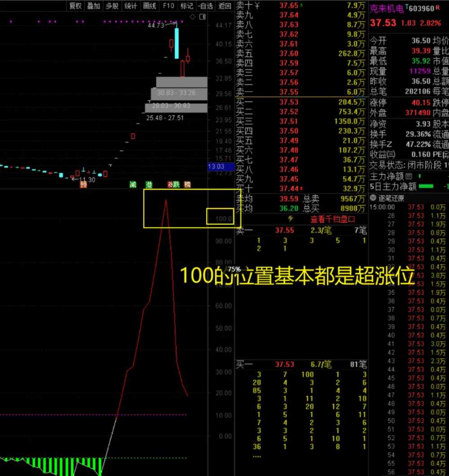Click the 收益(三) value 0.160
449x476 pixels.
point(421,155)
